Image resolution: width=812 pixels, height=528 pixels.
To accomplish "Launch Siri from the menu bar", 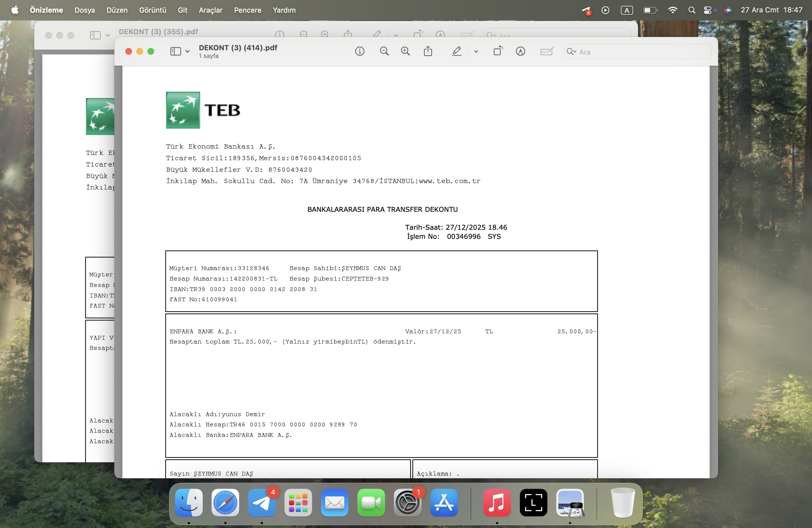I will click(728, 10).
